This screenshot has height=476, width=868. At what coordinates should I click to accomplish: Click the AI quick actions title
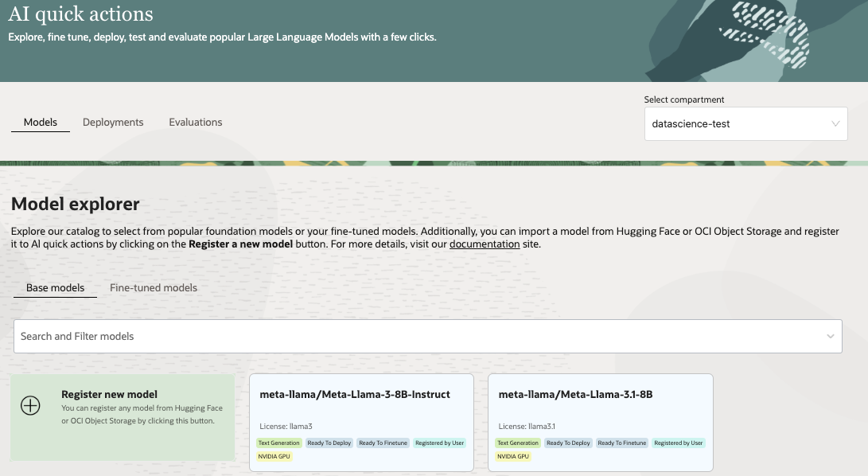pos(81,14)
